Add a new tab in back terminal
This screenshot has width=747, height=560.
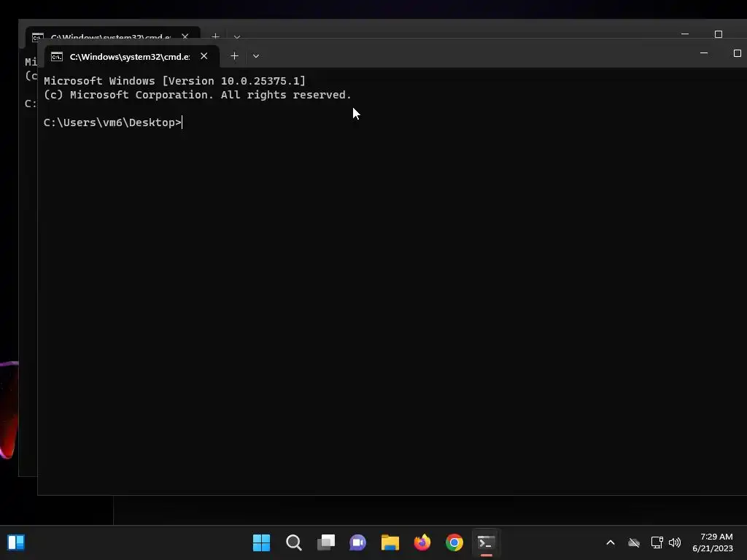(215, 36)
